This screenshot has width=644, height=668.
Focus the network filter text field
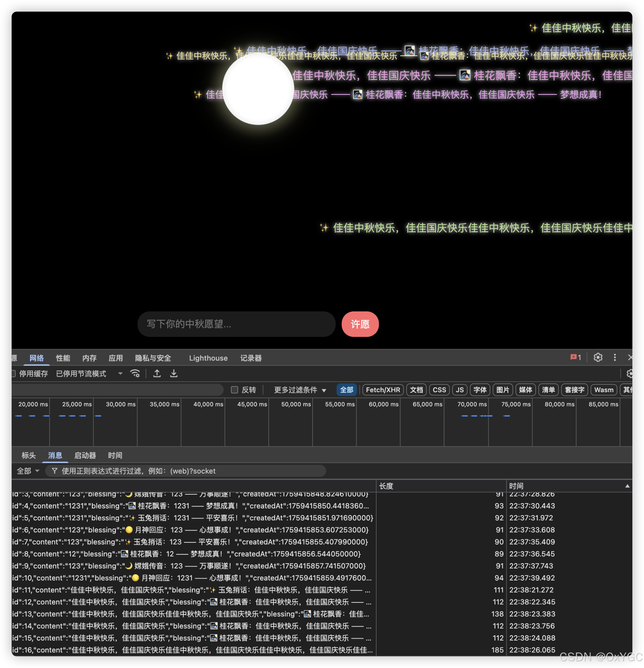point(117,390)
